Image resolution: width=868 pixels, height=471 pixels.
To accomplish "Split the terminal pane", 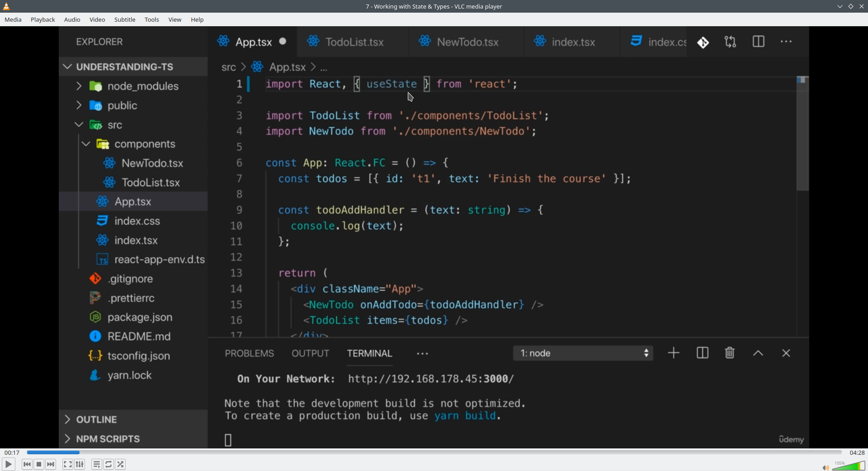I will point(703,353).
